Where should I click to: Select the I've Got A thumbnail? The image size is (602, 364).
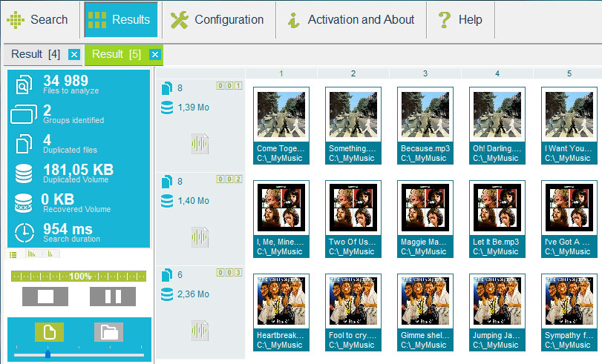(569, 219)
